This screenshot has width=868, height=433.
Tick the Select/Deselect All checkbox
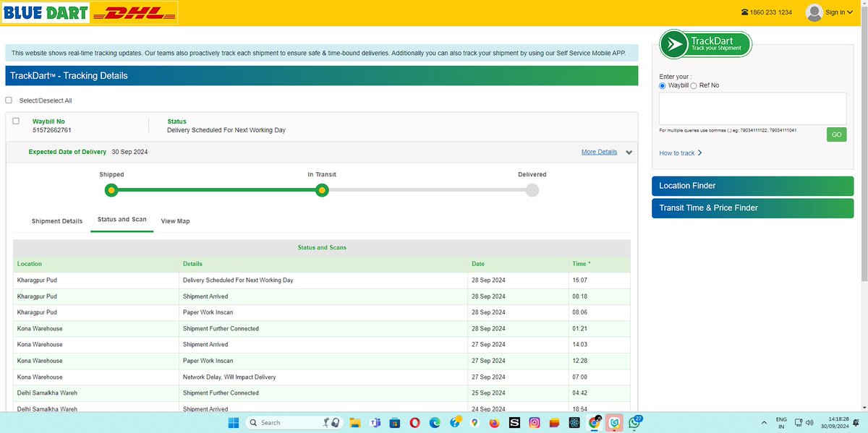click(x=9, y=100)
